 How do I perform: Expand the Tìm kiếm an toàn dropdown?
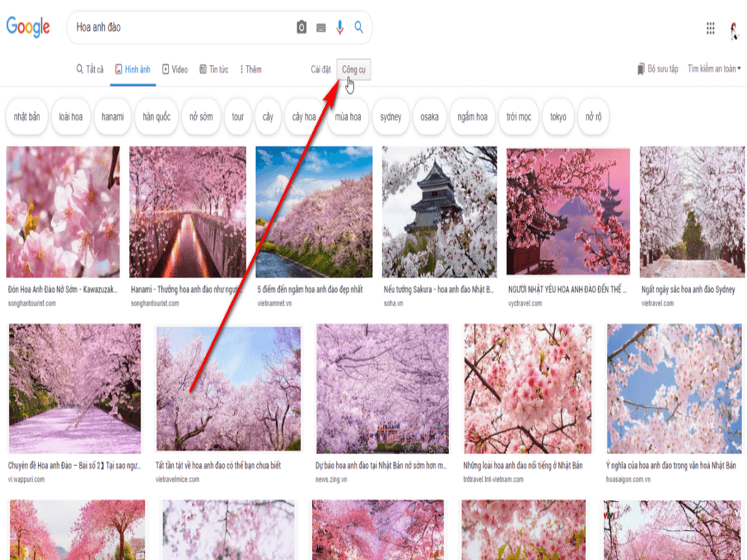point(714,69)
